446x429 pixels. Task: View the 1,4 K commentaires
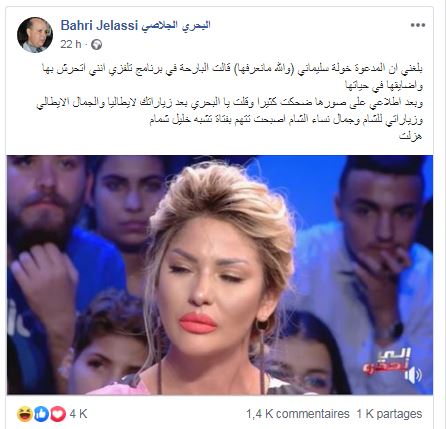tap(298, 414)
